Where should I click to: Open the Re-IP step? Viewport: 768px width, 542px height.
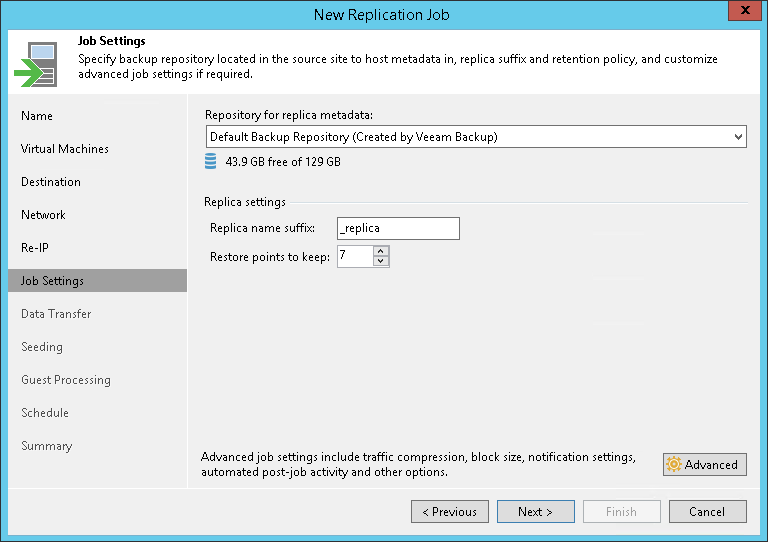(35, 248)
